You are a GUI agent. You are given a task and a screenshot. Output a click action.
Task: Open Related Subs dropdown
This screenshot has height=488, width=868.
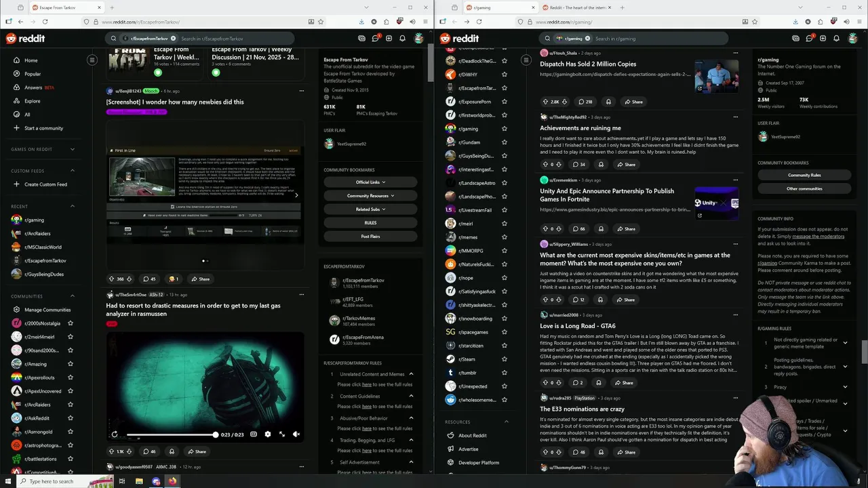(x=370, y=209)
